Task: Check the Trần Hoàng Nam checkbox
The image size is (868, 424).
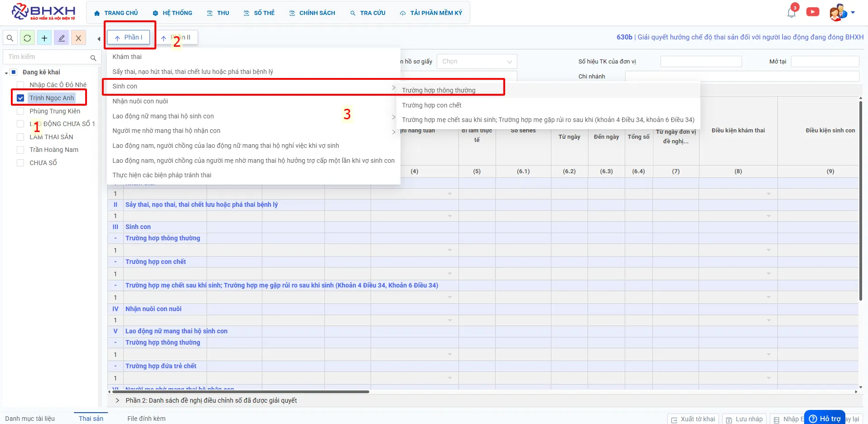Action: 20,150
